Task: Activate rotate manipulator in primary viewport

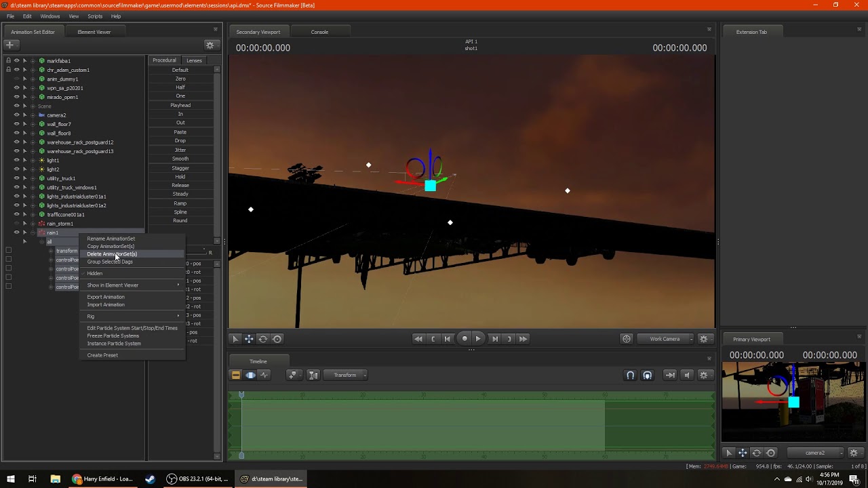Action: point(757,453)
